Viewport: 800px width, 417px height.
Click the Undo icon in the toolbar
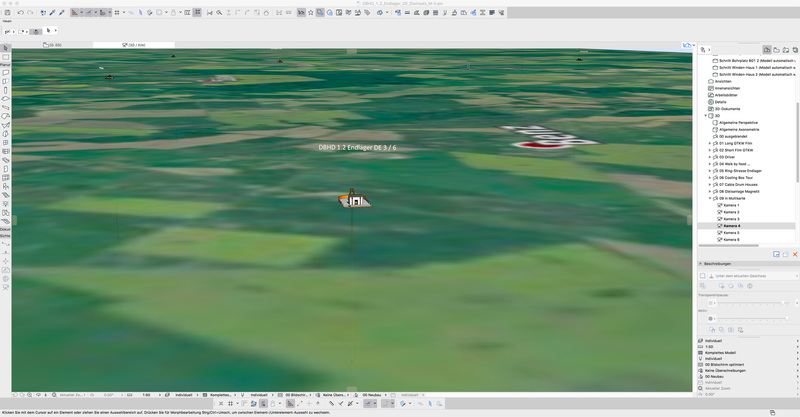tap(20, 13)
